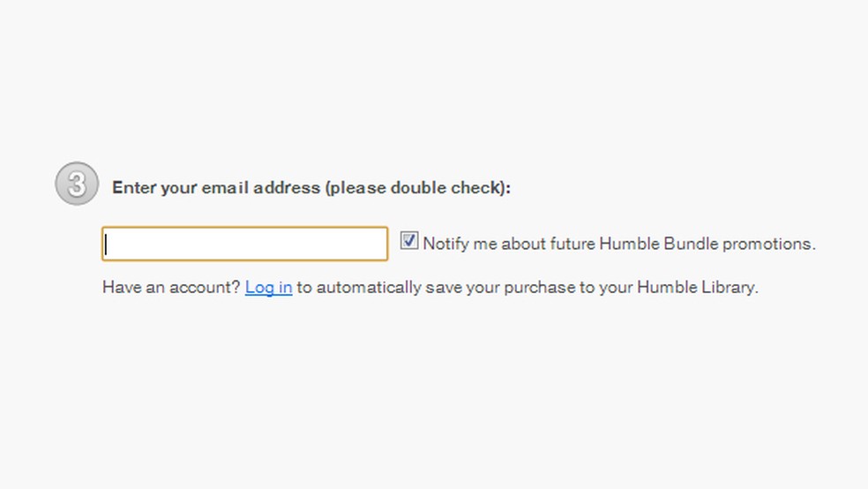Click "Humble Bundle" in the checkbox label
This screenshot has width=868, height=489.
click(658, 244)
